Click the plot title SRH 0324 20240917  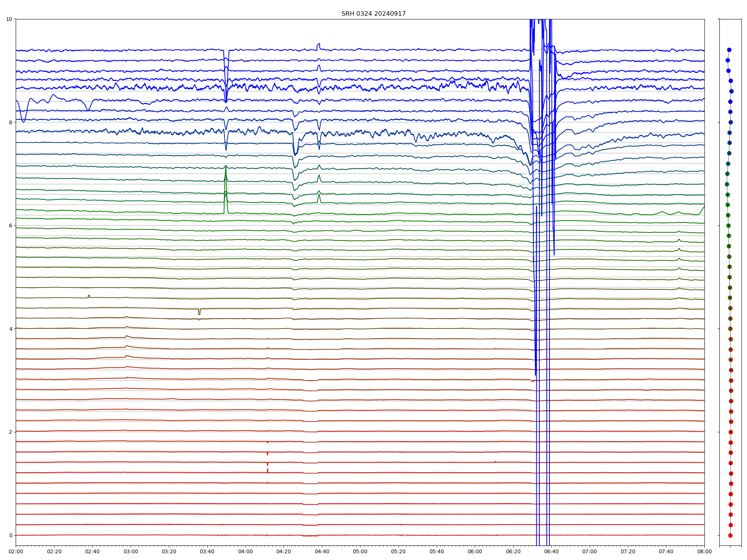point(373,14)
